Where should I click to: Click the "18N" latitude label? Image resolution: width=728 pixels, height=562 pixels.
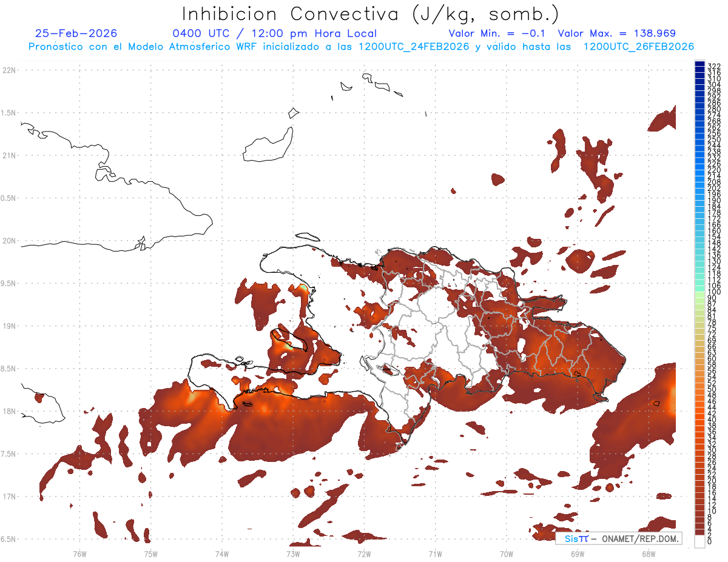click(9, 411)
